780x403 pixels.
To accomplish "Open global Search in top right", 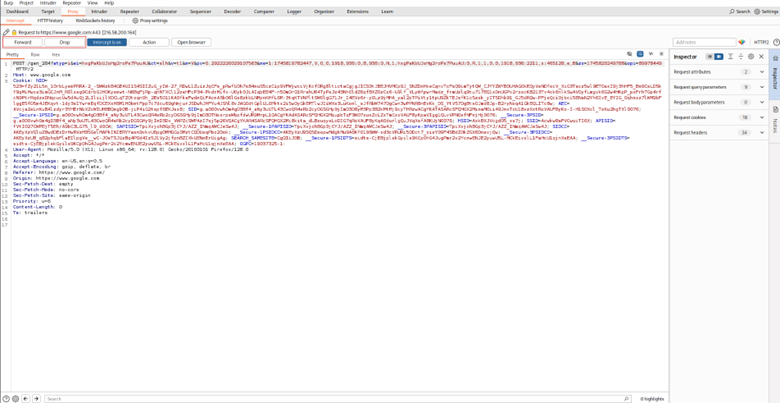I will (739, 12).
